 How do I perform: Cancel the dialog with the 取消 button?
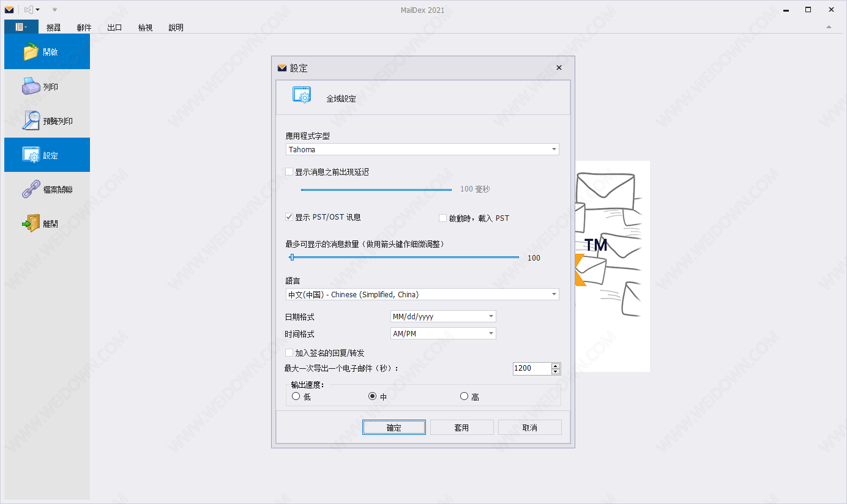530,428
